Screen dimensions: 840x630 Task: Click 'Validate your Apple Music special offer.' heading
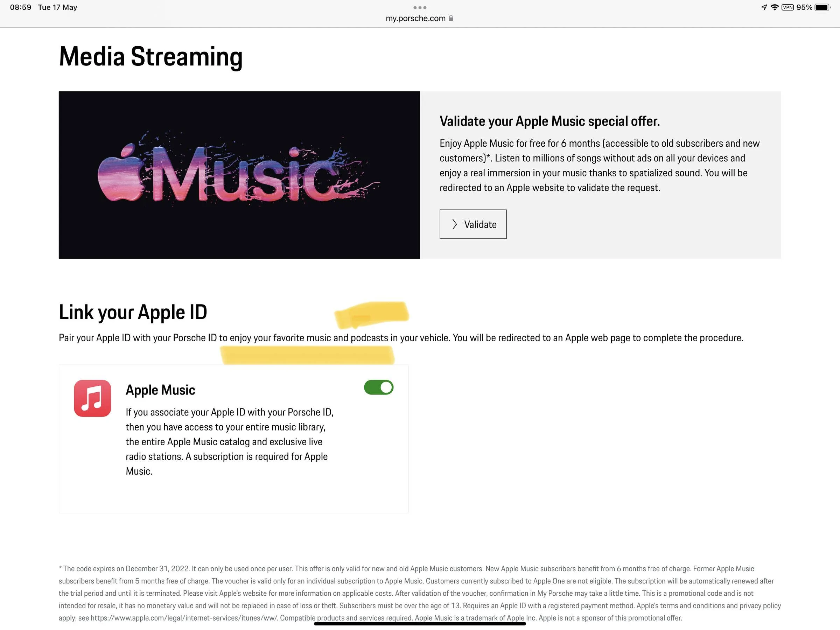pos(549,121)
